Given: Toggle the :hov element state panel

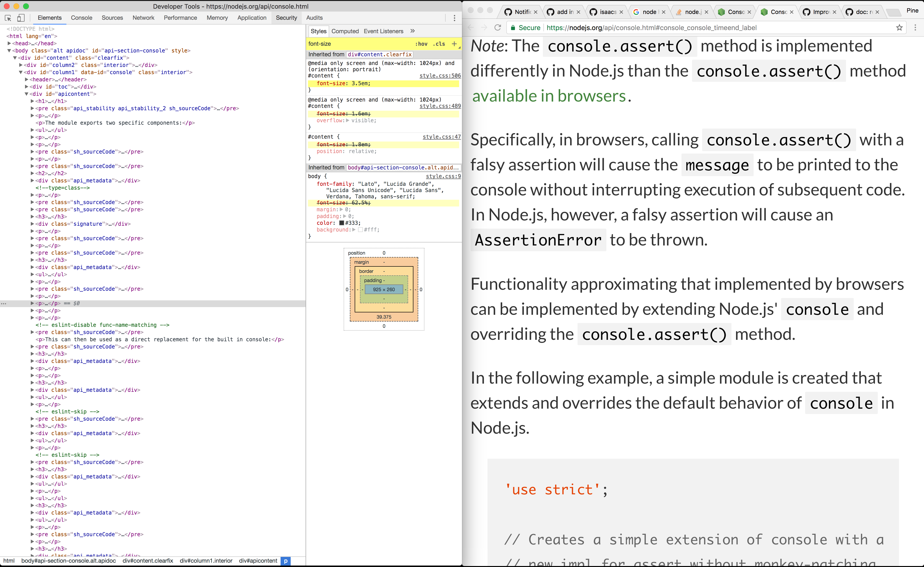Looking at the screenshot, I should tap(421, 44).
